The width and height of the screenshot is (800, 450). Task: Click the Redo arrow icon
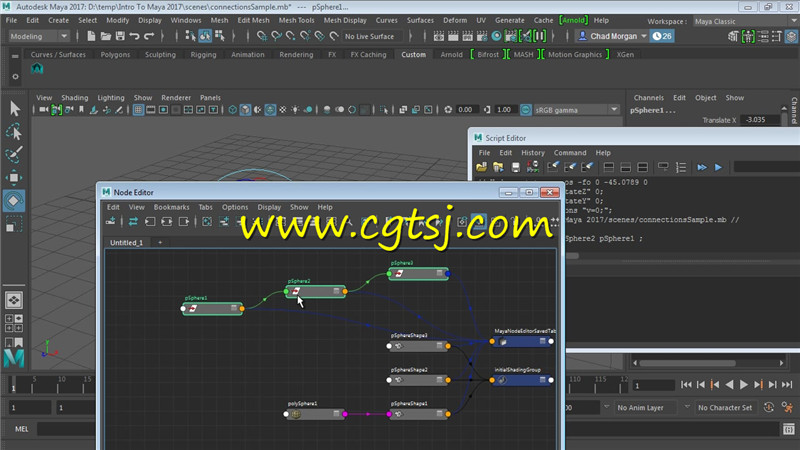[x=149, y=36]
